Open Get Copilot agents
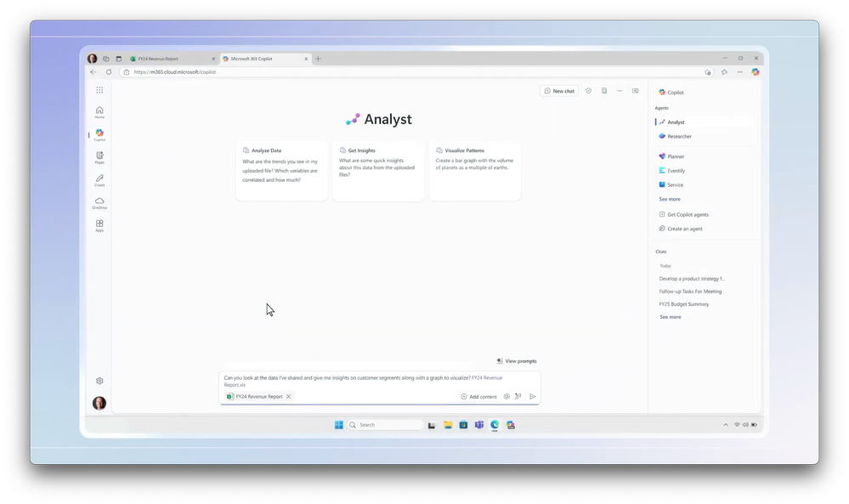This screenshot has width=849, height=504. click(684, 214)
